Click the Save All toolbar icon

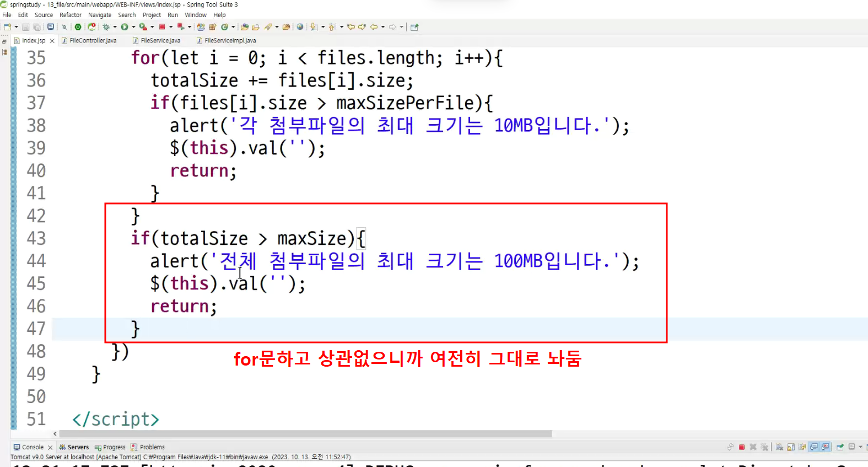point(37,27)
